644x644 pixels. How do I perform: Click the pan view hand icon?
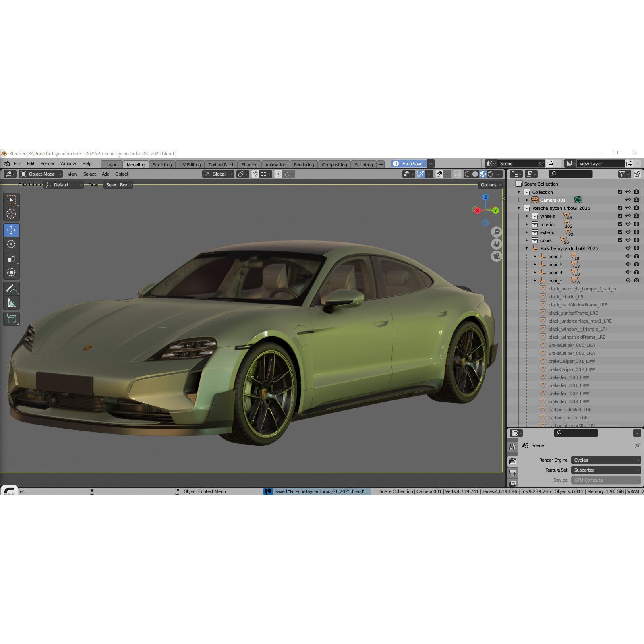(497, 244)
